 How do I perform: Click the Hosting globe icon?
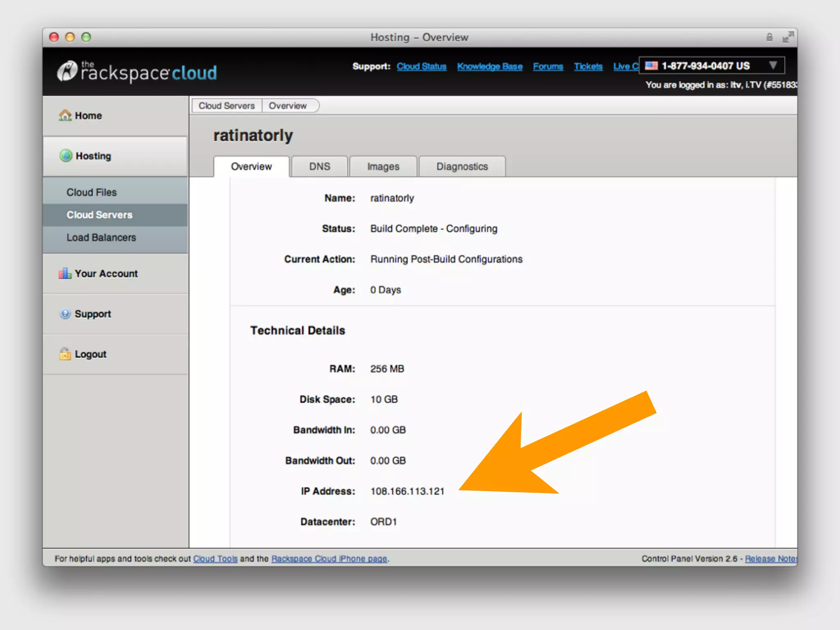[x=66, y=156]
